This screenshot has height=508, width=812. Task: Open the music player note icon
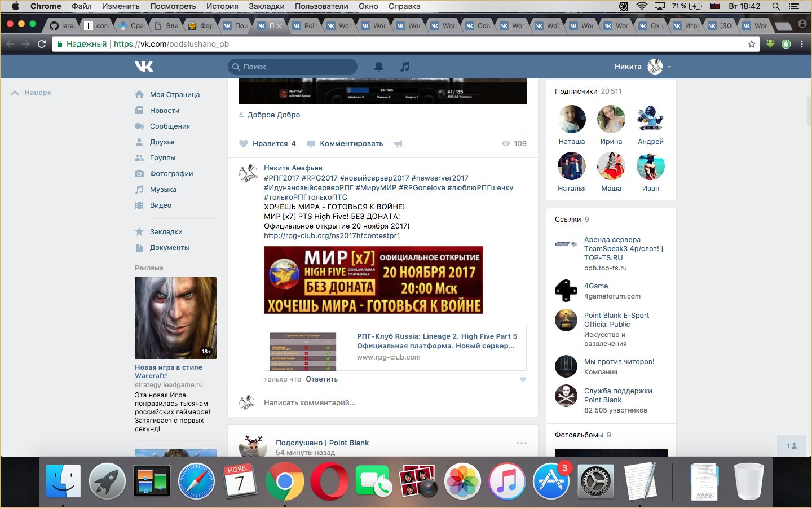coord(404,67)
